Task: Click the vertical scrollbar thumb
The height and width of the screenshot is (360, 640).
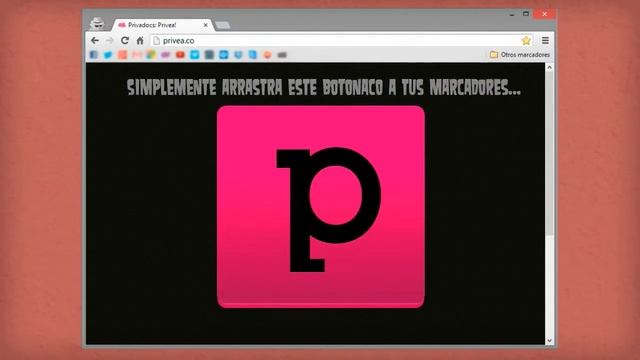Action: [549, 154]
